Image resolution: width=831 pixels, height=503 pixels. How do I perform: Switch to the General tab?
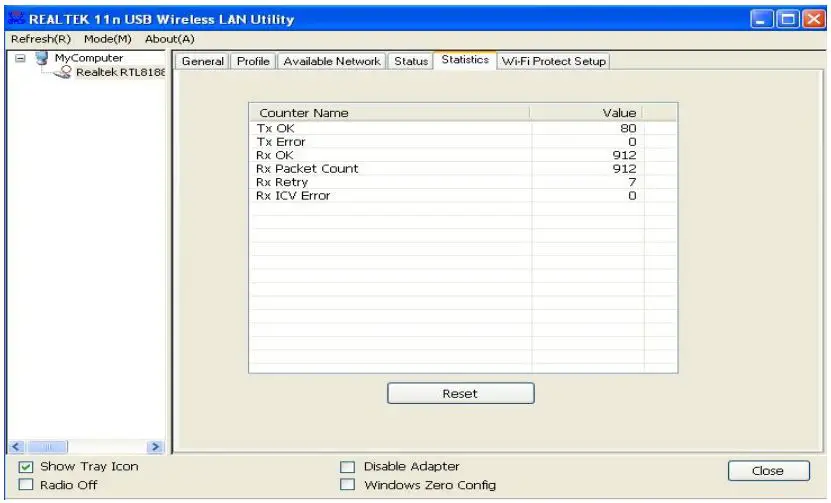[x=202, y=61]
